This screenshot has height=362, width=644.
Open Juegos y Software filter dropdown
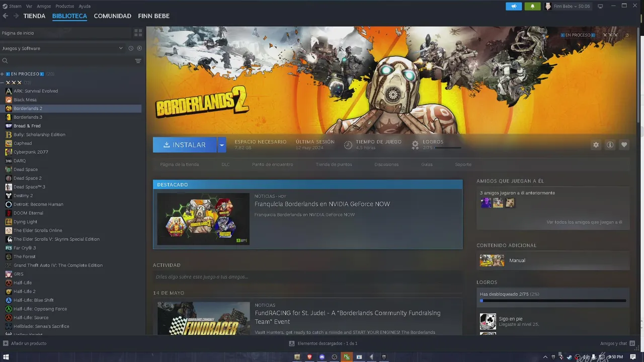[63, 48]
